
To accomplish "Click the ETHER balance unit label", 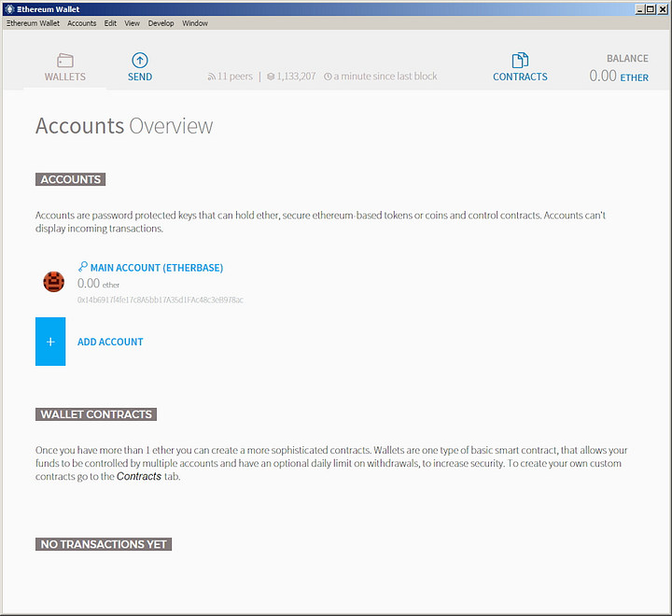I will (635, 77).
